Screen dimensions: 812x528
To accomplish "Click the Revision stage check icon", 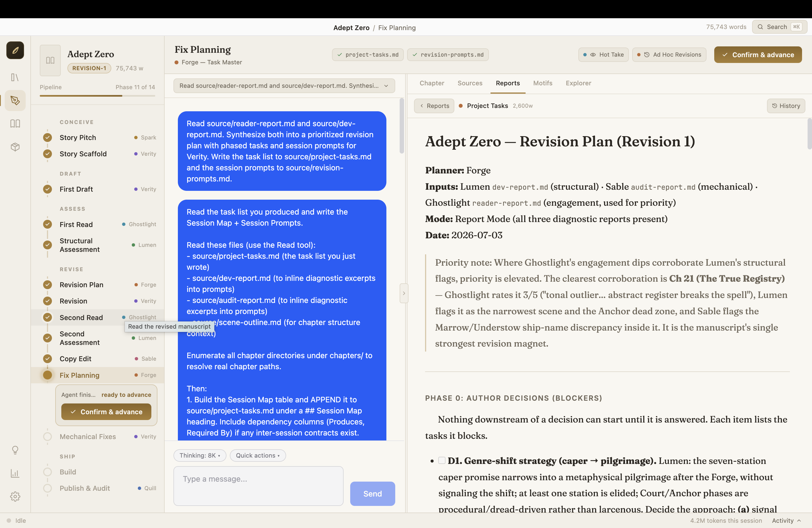I will coord(48,301).
